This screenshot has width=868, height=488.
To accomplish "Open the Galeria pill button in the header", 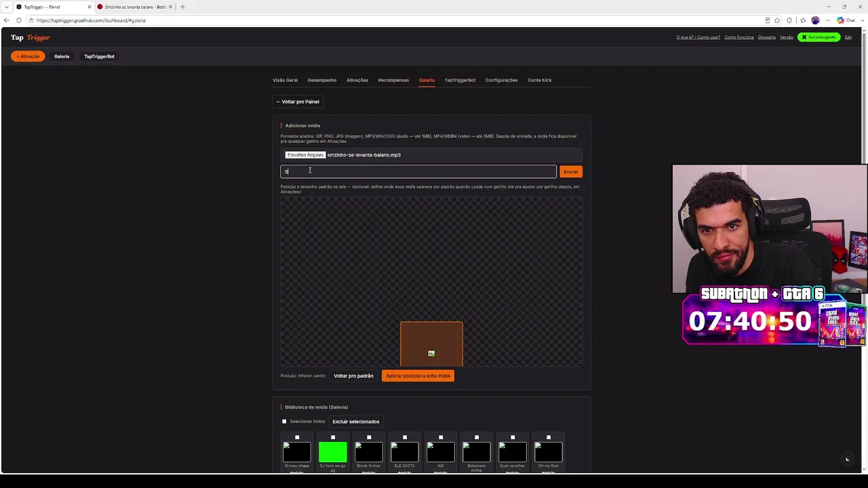I will [x=62, y=56].
